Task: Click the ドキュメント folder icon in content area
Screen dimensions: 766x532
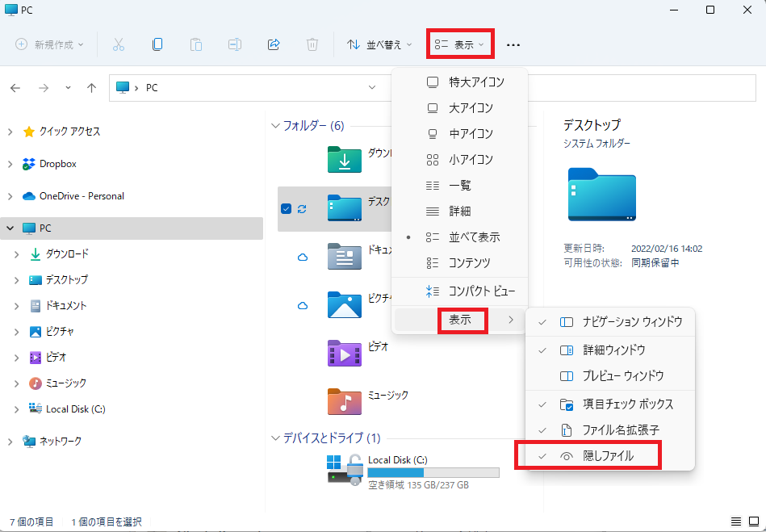Action: click(345, 257)
